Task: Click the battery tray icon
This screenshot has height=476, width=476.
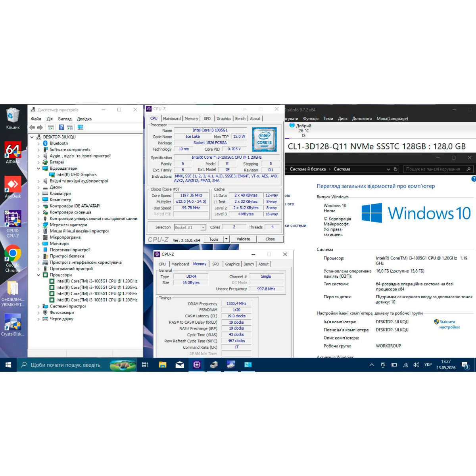Action: click(394, 365)
